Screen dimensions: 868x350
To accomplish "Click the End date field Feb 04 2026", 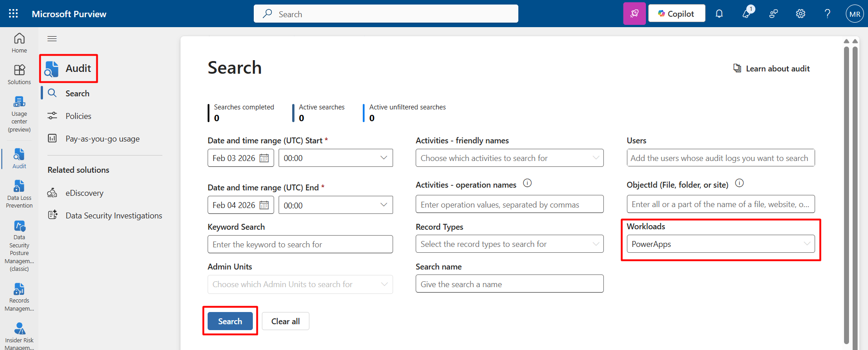I will pyautogui.click(x=241, y=205).
